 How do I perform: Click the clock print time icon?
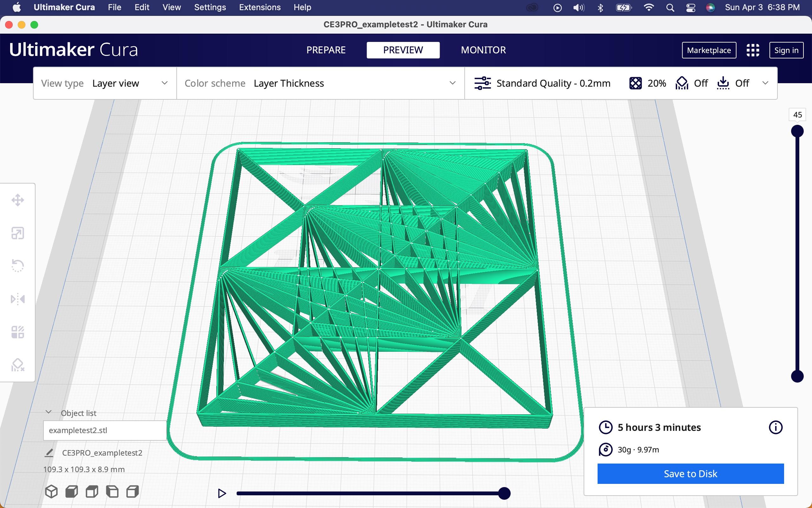(606, 427)
